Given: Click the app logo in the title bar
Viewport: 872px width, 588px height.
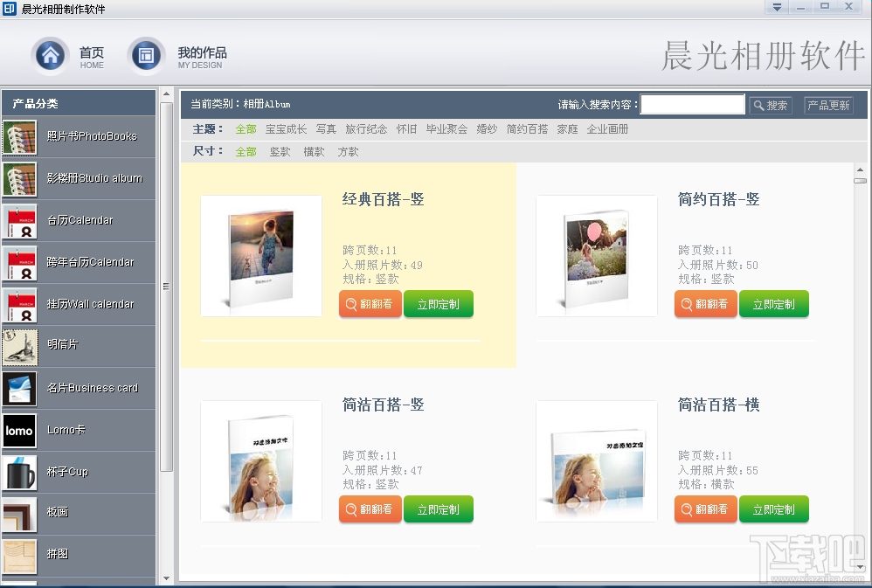Looking at the screenshot, I should pos(9,9).
